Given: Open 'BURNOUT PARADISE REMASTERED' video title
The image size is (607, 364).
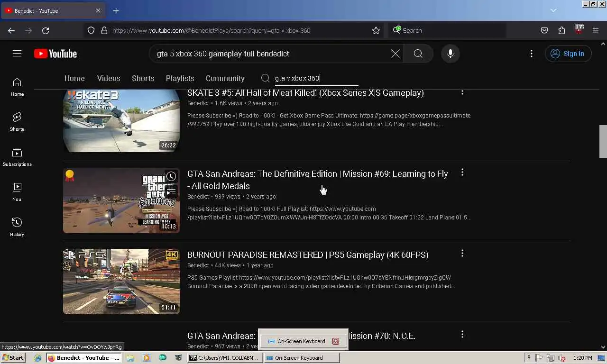Looking at the screenshot, I should [308, 255].
